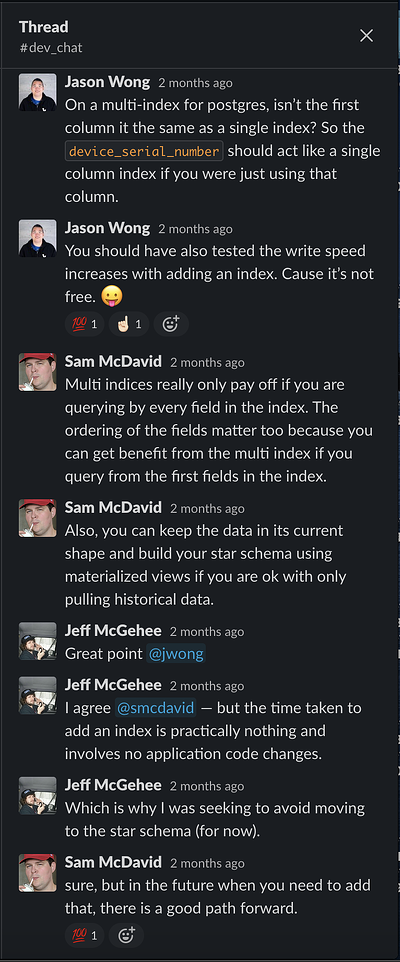Toggle the pointing-up finger reaction

[x=129, y=324]
